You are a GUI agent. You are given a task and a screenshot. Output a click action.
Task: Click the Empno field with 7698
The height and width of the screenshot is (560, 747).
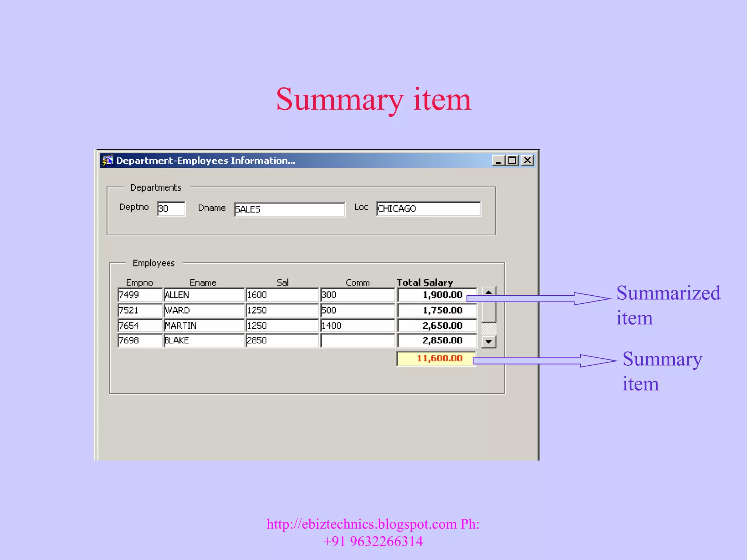click(140, 341)
